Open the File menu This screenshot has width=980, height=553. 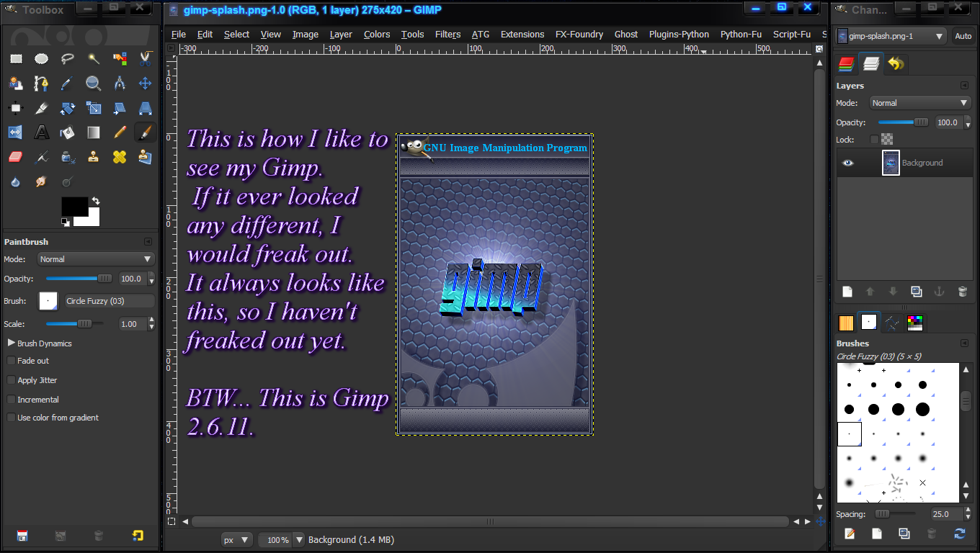179,34
